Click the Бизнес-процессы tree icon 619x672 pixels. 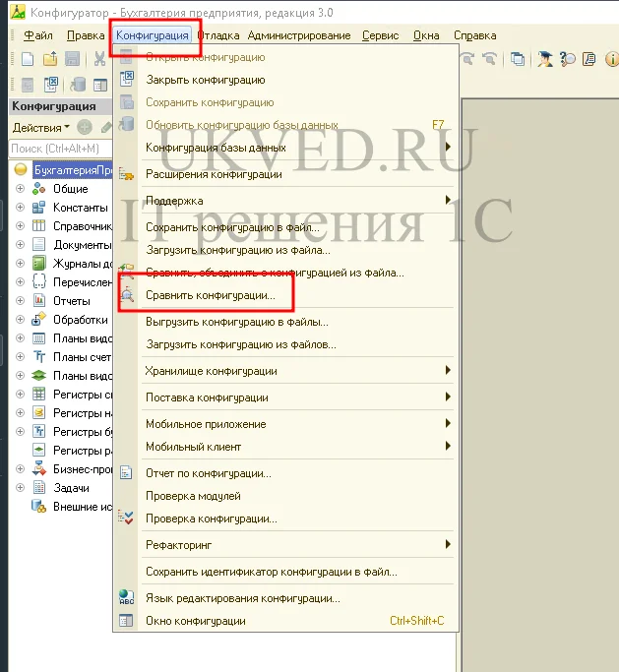point(39,469)
